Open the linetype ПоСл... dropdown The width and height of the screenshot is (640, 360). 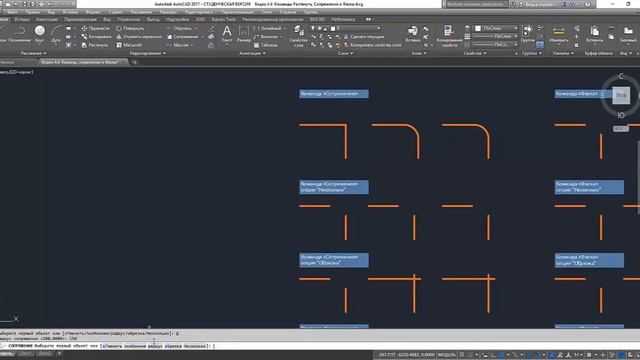point(496,44)
